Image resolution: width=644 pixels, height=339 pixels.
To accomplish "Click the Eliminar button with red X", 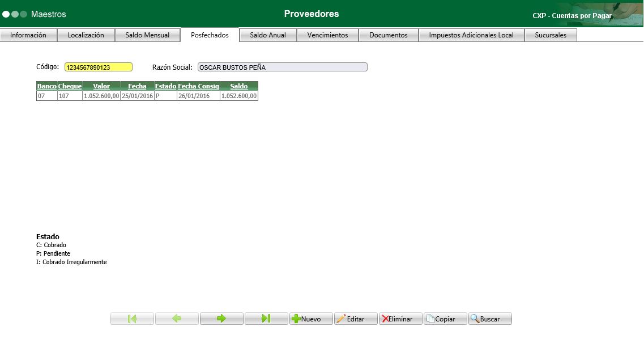I will (400, 319).
